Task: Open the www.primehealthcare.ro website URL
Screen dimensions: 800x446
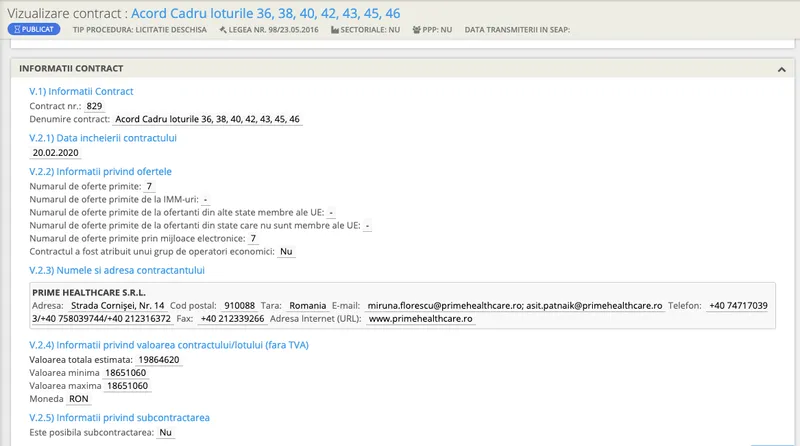Action: pos(420,319)
